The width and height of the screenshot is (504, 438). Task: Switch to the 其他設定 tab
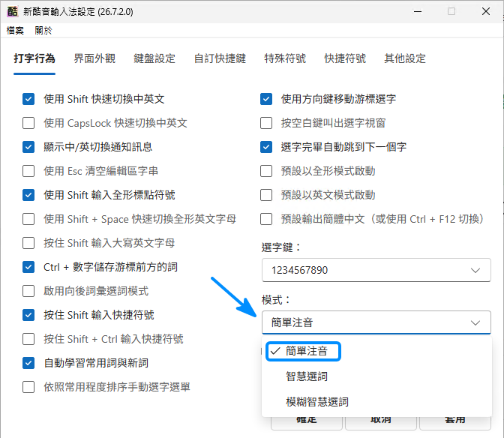tap(405, 58)
